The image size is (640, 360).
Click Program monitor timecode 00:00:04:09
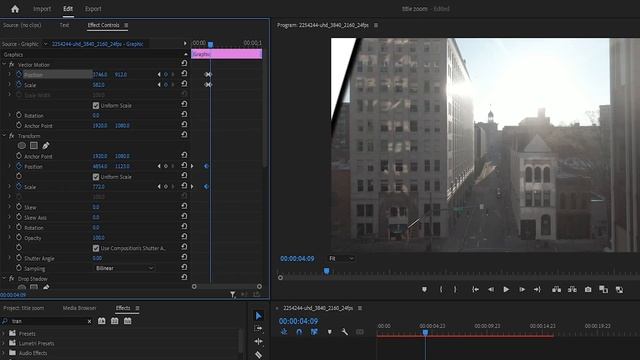click(297, 259)
